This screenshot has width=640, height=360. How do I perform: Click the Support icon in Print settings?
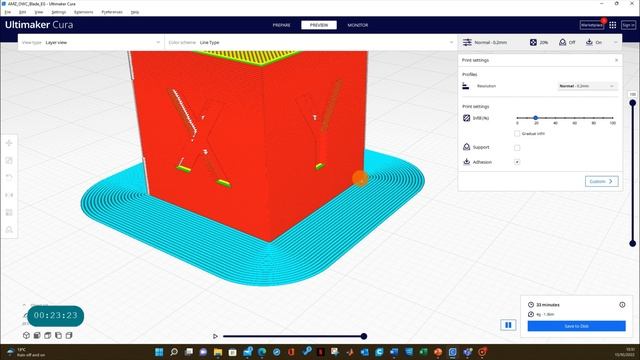467,147
